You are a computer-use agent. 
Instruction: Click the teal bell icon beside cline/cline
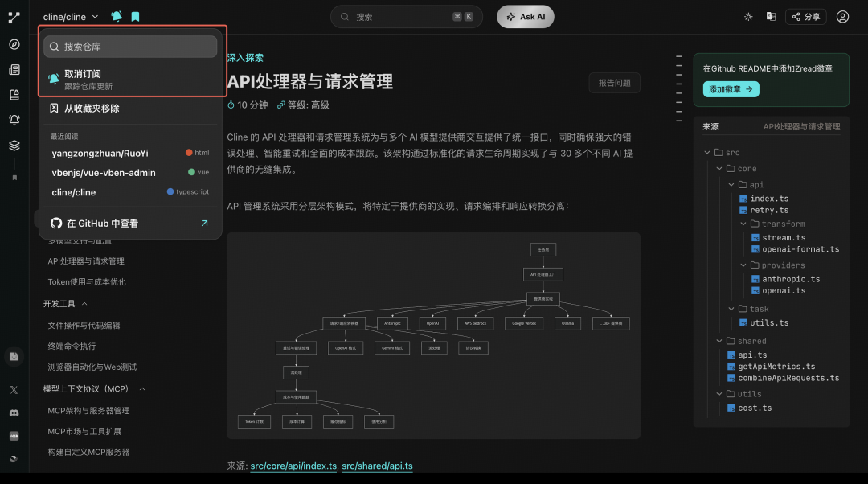tap(117, 17)
